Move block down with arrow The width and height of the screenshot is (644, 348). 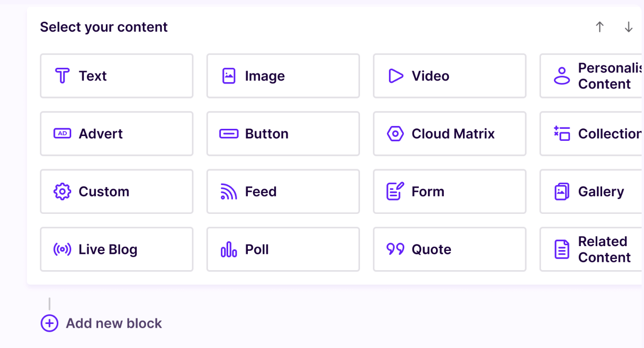pos(628,27)
